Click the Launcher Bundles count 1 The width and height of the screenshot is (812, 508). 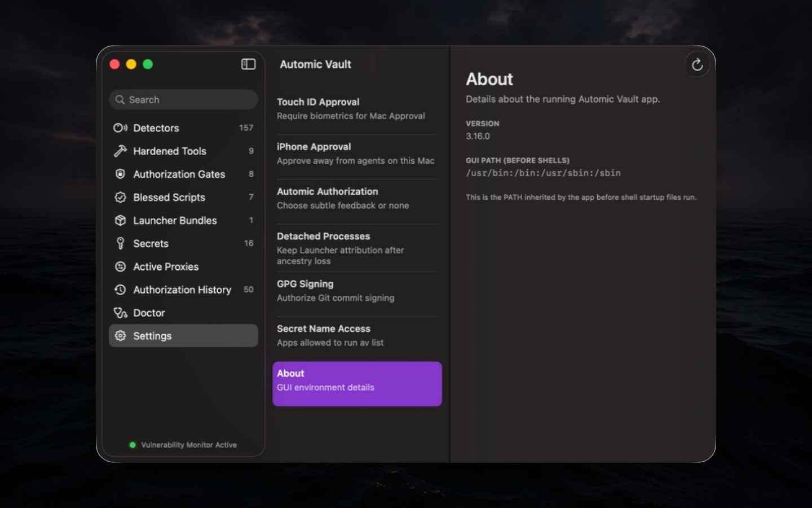pos(251,220)
